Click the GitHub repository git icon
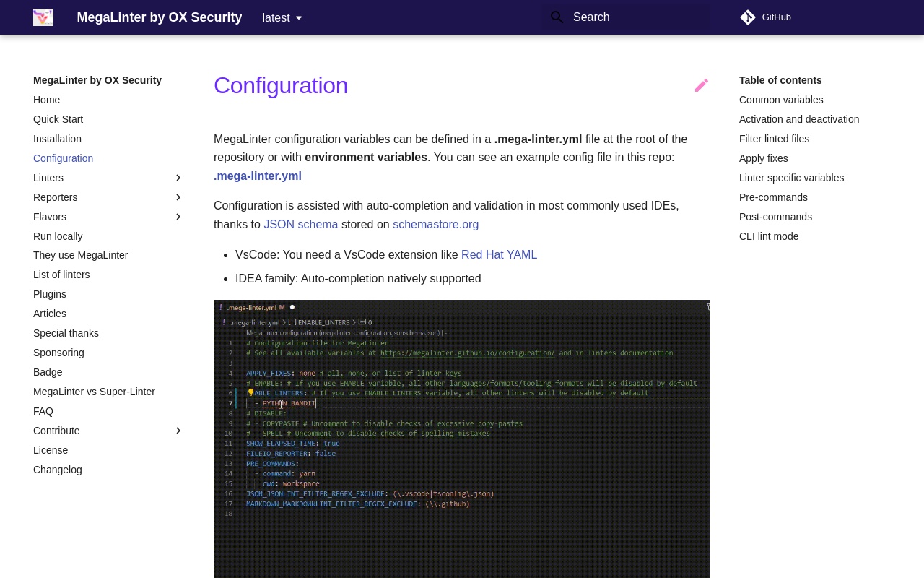Screen dimensions: 924x578 pos(748,17)
